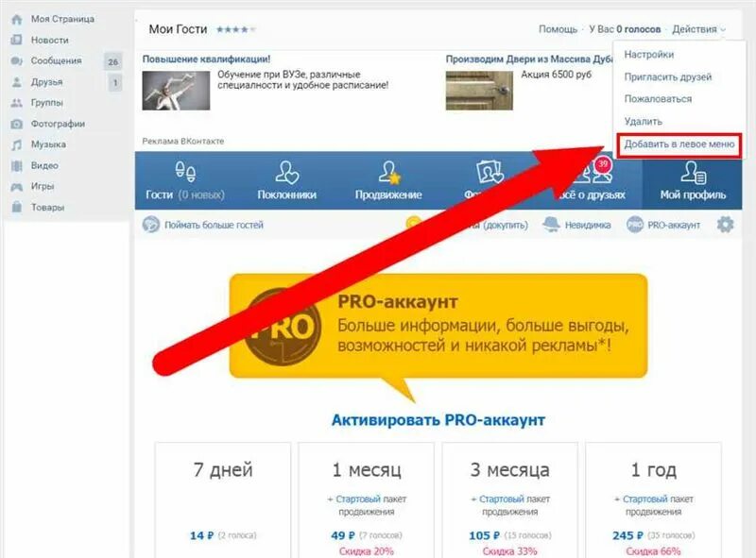756x558 pixels.
Task: Expand the Действия dropdown
Action: (698, 29)
